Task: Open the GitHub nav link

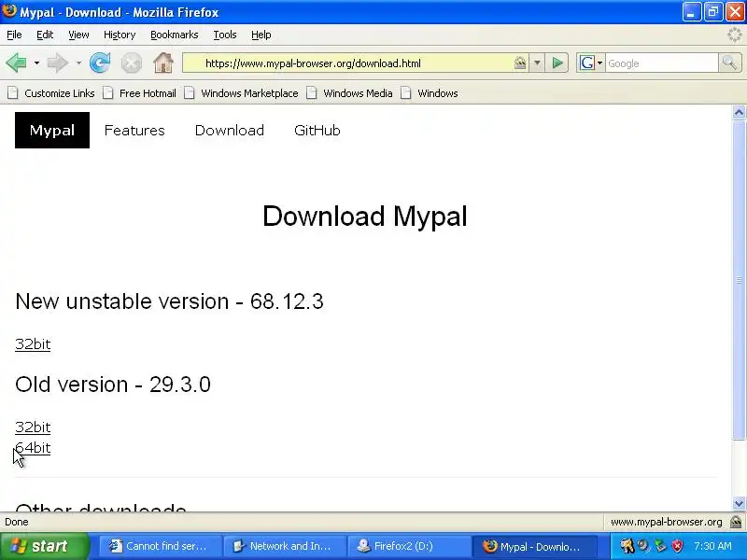Action: (x=317, y=130)
